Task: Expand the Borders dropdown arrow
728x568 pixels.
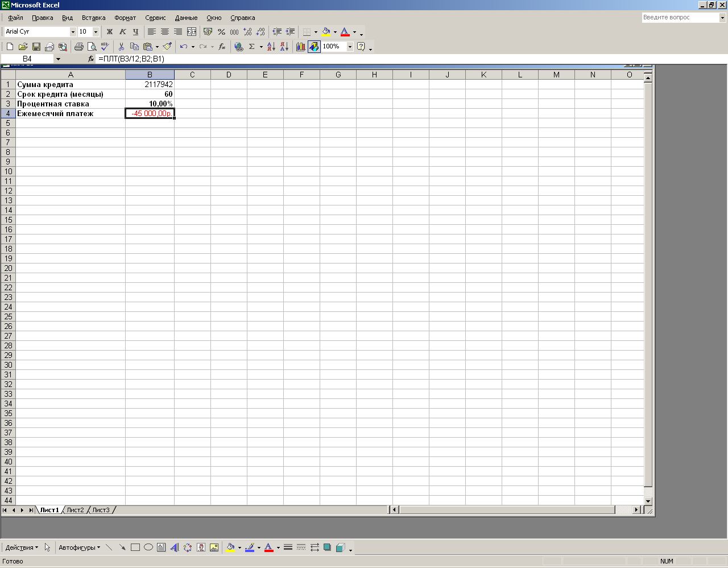Action: coord(316,32)
